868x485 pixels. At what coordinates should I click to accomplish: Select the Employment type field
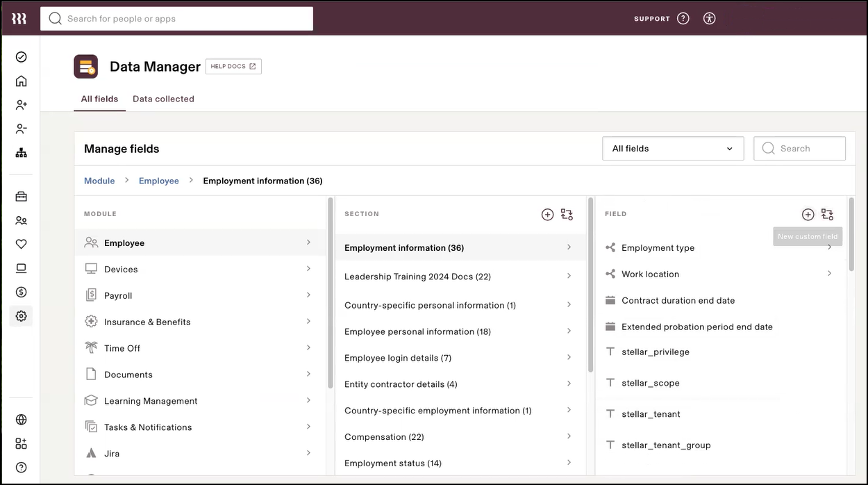point(658,247)
